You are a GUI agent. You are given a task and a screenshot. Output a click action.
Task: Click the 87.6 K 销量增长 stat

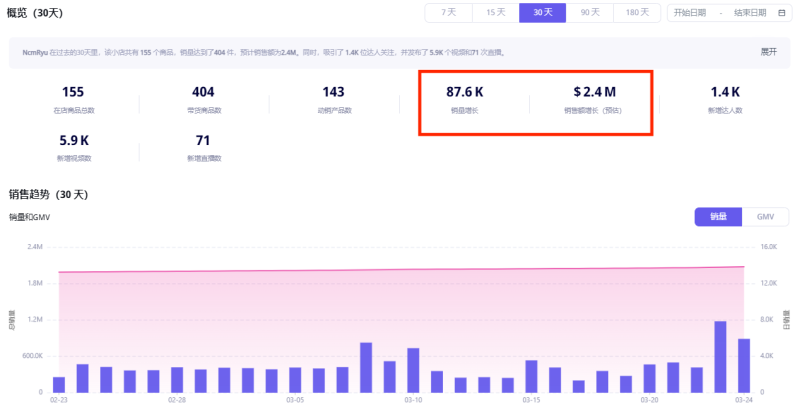(465, 99)
